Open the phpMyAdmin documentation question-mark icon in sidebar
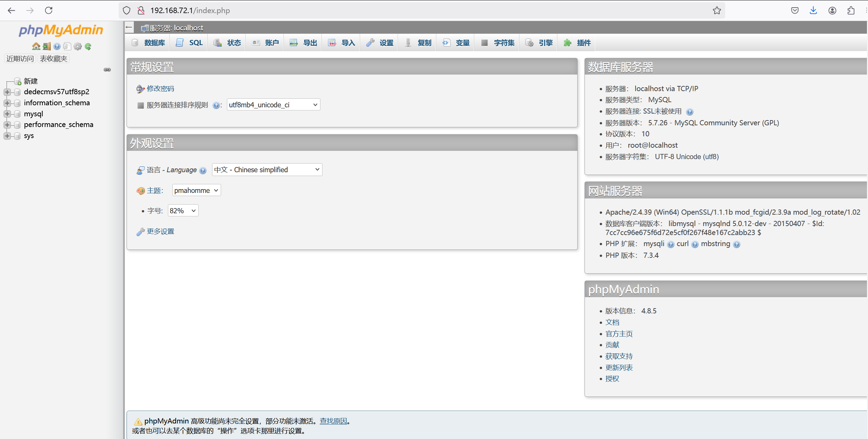 tap(57, 46)
